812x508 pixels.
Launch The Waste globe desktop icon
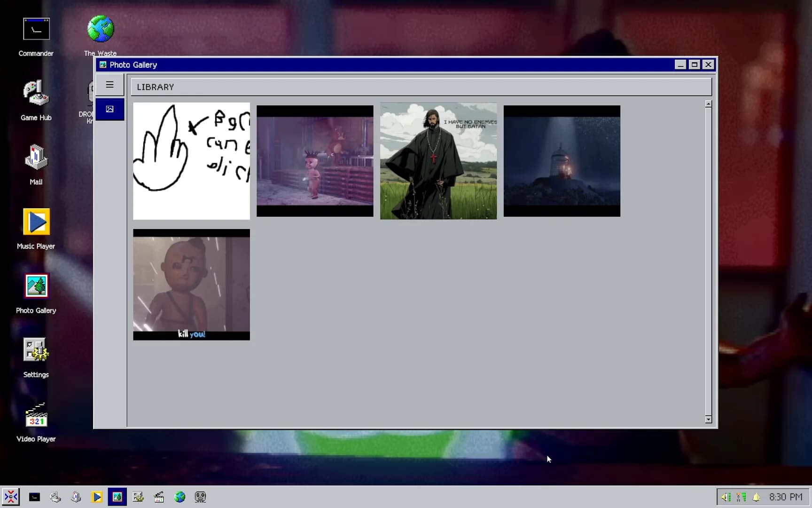click(x=100, y=36)
